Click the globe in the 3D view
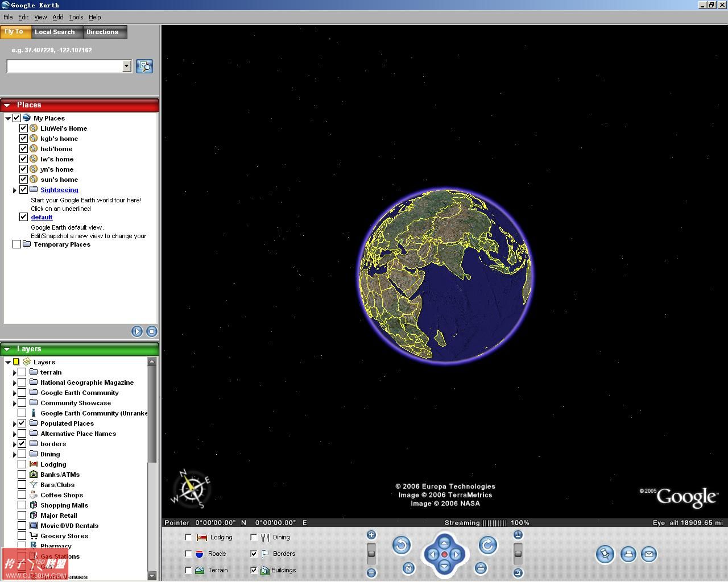Screen dimensions: 728x582 coord(445,276)
